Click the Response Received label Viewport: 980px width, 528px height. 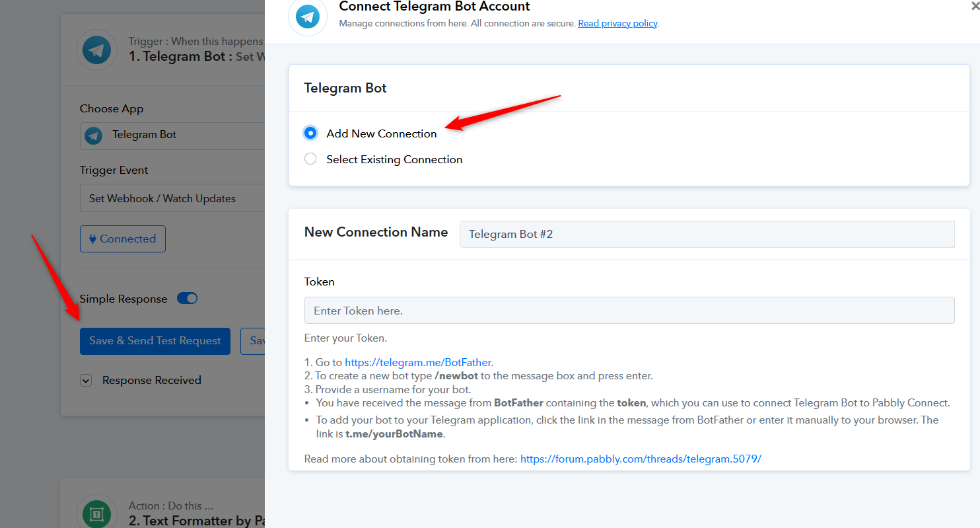click(152, 380)
